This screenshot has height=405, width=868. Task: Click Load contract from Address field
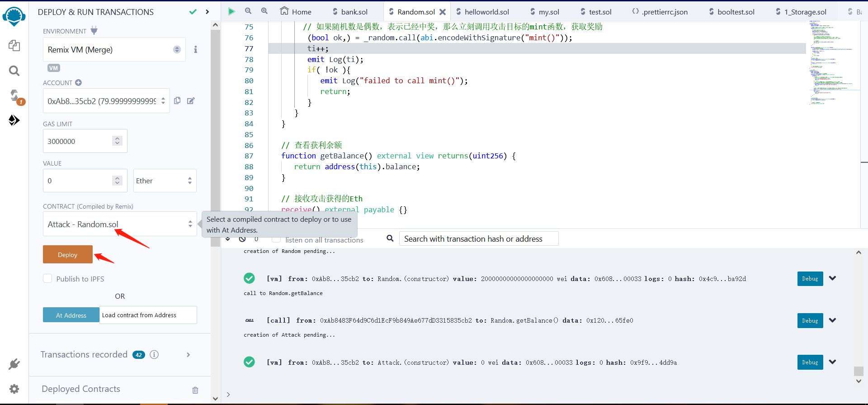tap(148, 315)
